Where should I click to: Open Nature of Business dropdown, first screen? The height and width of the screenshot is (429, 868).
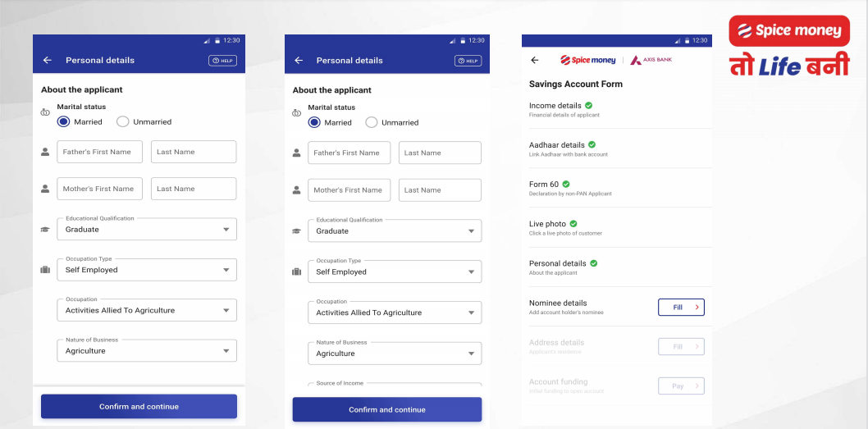[x=147, y=351]
